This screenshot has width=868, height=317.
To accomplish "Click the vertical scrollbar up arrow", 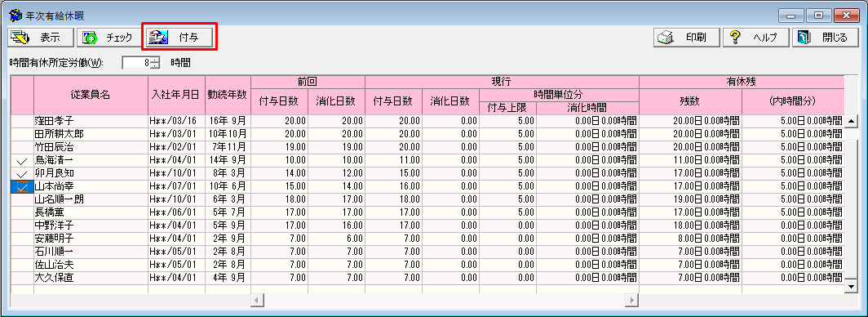I will click(852, 121).
